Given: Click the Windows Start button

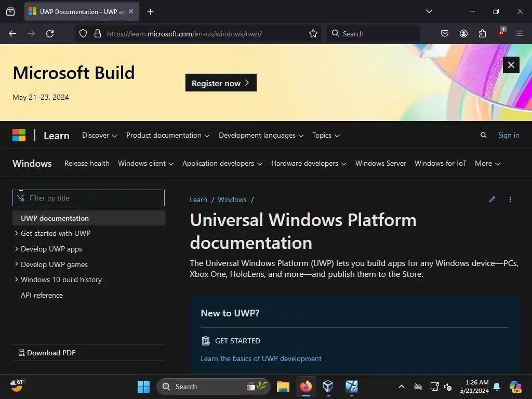Looking at the screenshot, I should click(143, 387).
